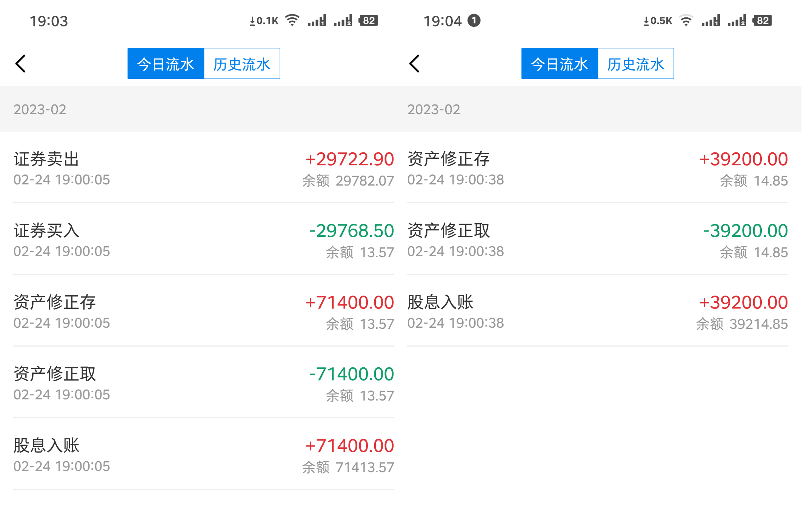Screen dimensions: 812x528
Task: Tap the 19:03 clock in status bar
Action: point(49,21)
